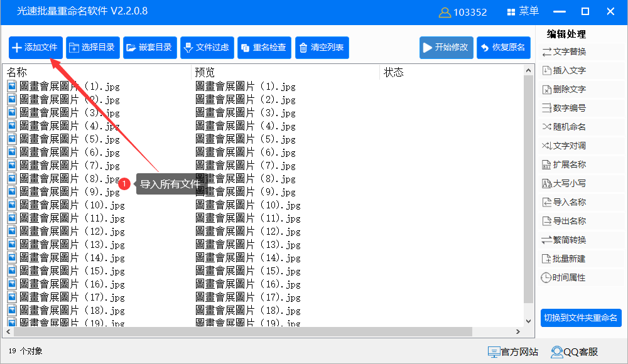The image size is (628, 364).
Task: Click the 添加文件 add files button
Action: 36,48
